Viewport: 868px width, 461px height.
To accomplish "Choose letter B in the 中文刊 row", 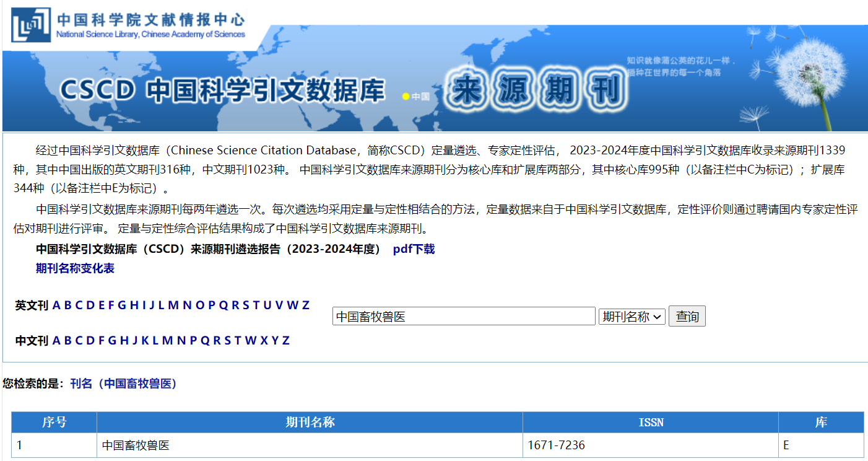I will coord(67,341).
